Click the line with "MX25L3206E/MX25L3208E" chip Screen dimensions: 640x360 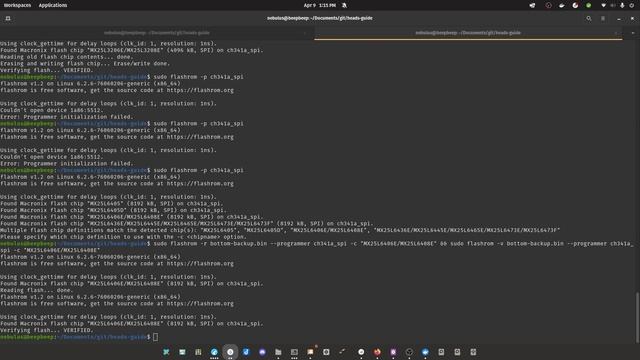point(131,50)
